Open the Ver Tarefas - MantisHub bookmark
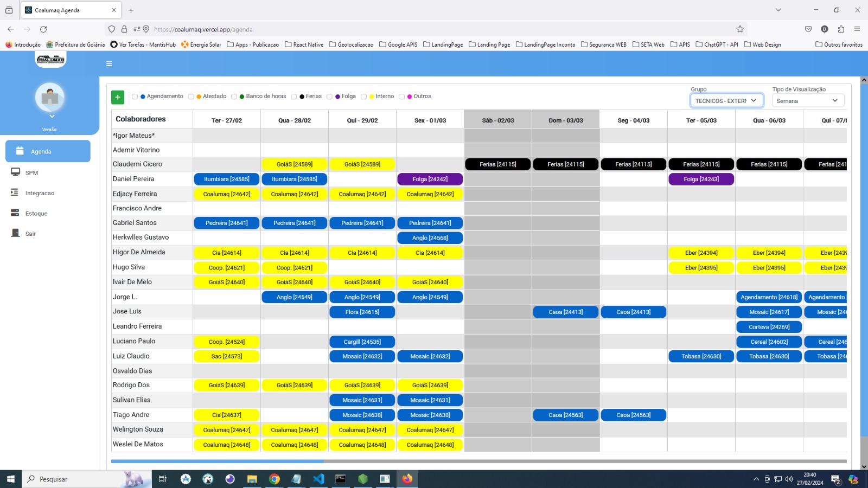Image resolution: width=868 pixels, height=488 pixels. 143,44
